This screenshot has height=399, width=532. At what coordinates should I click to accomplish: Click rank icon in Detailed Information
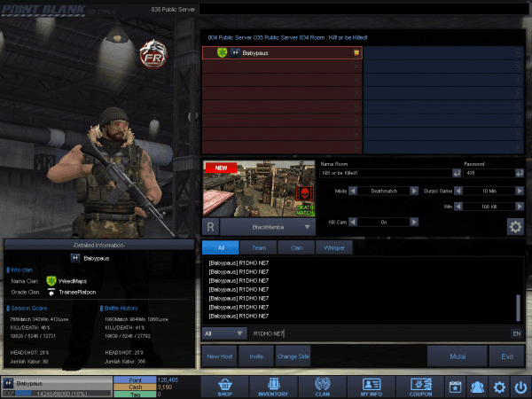click(x=75, y=258)
